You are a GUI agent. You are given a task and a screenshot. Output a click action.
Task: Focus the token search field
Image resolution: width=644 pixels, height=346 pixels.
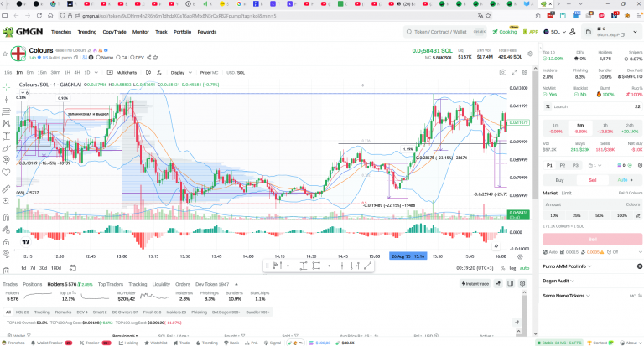coord(445,32)
